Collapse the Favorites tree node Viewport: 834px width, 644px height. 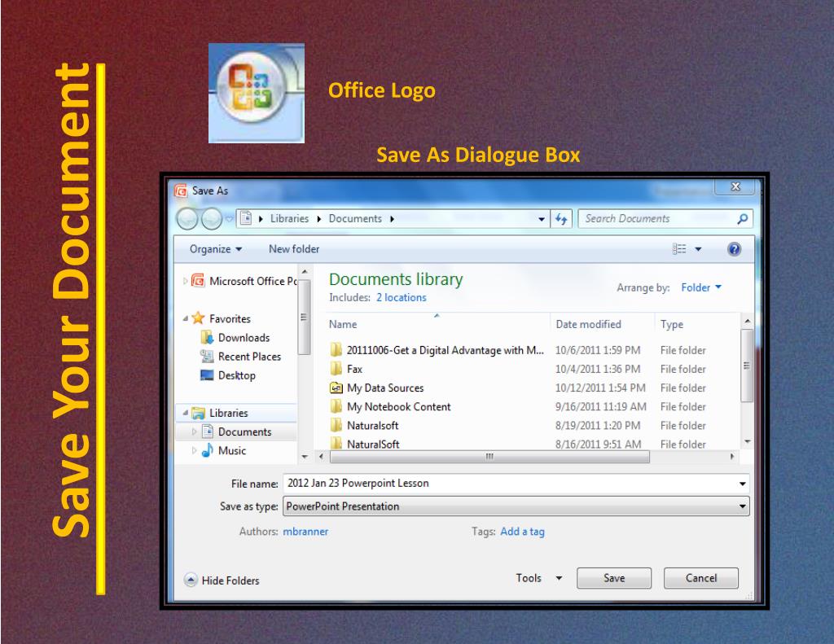click(185, 318)
